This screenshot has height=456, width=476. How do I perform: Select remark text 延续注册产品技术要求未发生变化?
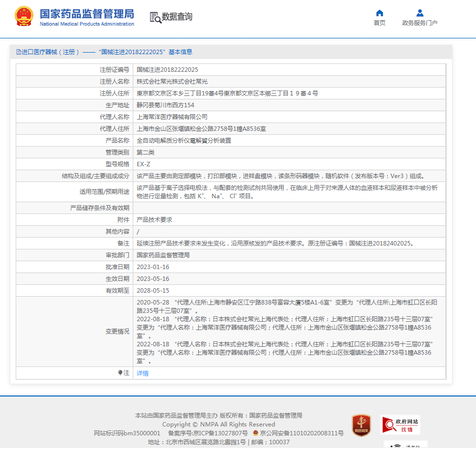pyautogui.click(x=275, y=243)
